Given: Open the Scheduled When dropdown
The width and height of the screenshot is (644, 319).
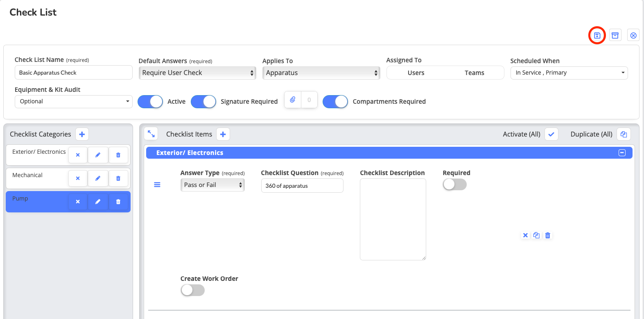Looking at the screenshot, I should click(x=569, y=73).
